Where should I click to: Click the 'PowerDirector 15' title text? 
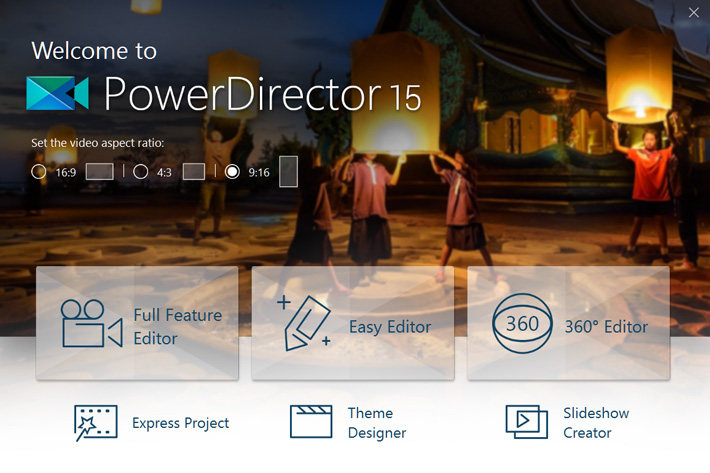coord(263,94)
